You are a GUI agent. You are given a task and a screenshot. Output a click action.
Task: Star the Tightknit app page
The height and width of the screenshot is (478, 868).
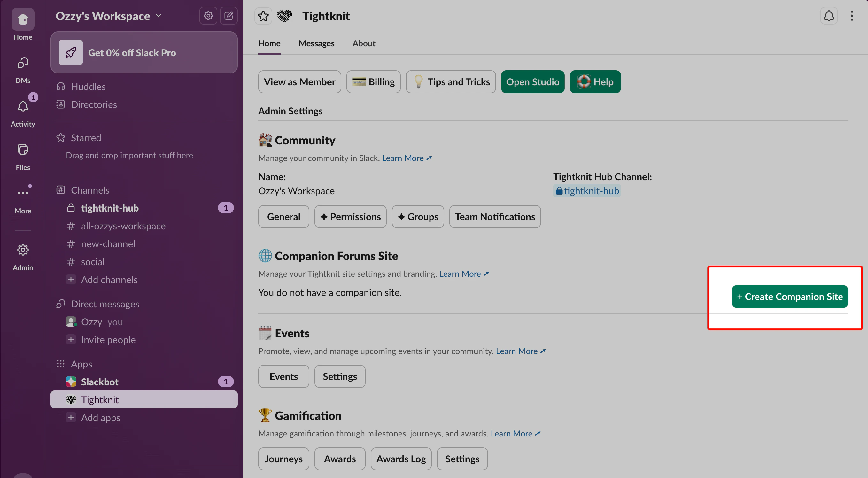point(263,15)
